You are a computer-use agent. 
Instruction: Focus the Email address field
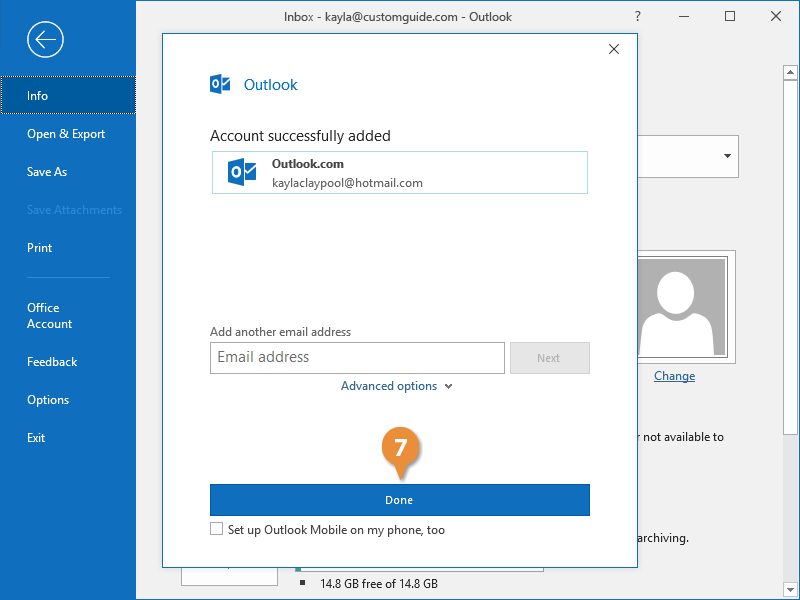357,358
